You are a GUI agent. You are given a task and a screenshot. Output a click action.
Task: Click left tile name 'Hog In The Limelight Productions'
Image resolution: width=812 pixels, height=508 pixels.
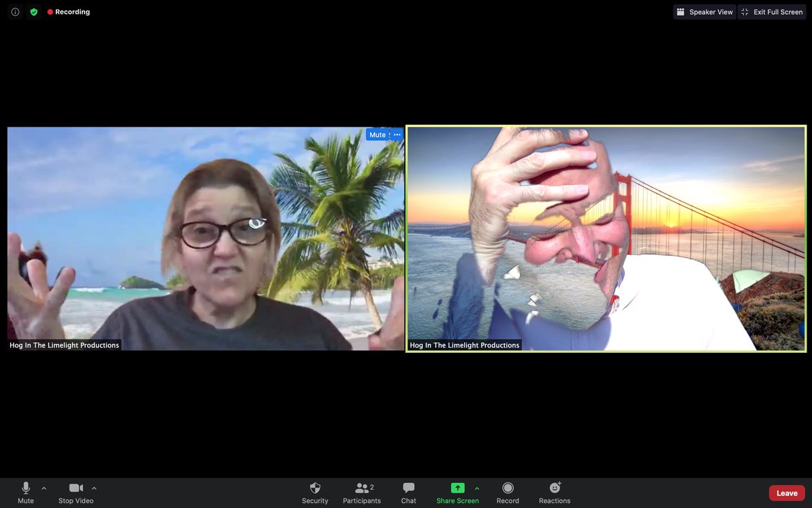64,345
